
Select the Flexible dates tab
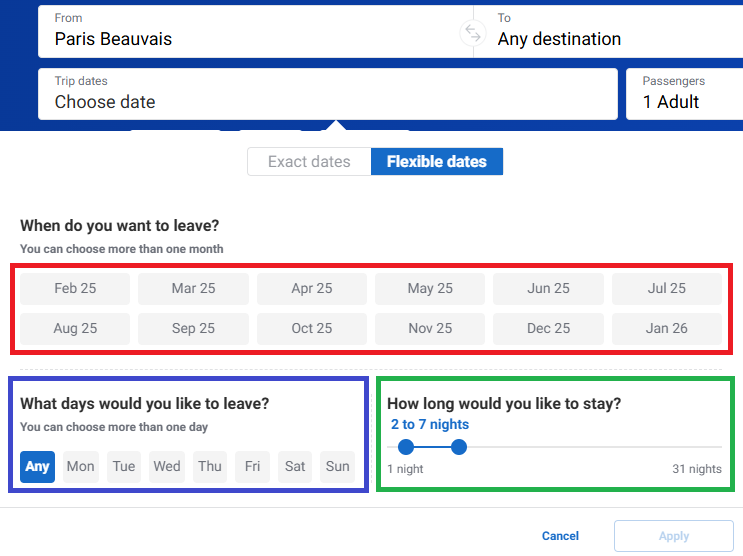(x=437, y=161)
